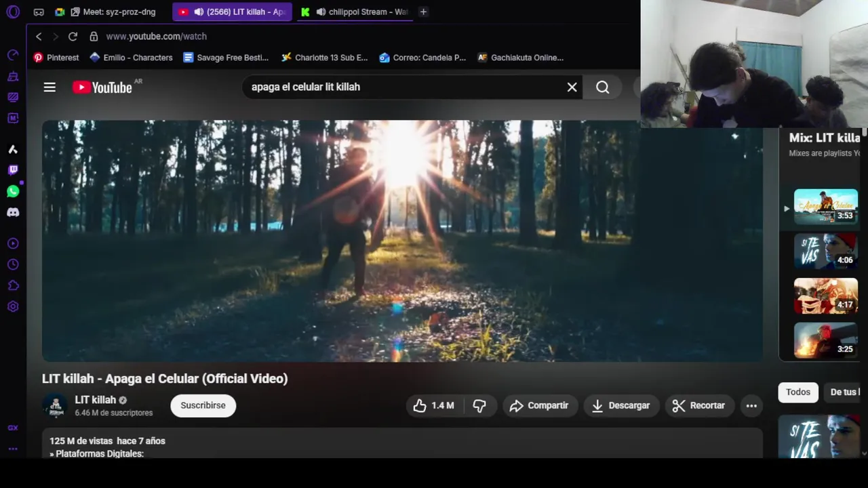
Task: Open the Aria AI sidebar icon
Action: (x=13, y=149)
